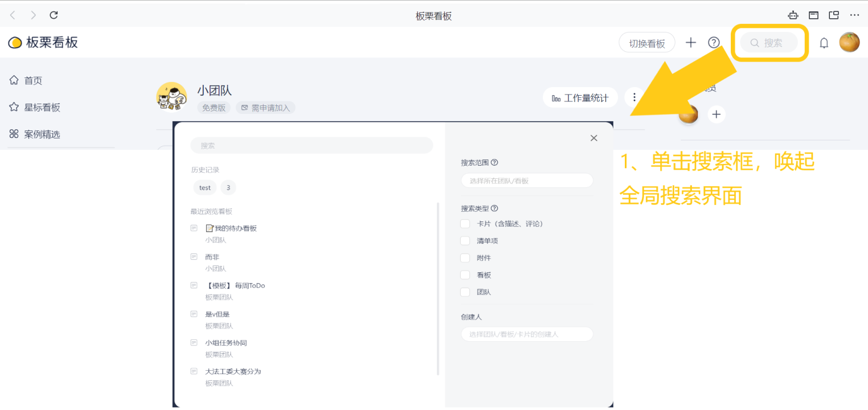Reload page with the refresh icon

54,15
